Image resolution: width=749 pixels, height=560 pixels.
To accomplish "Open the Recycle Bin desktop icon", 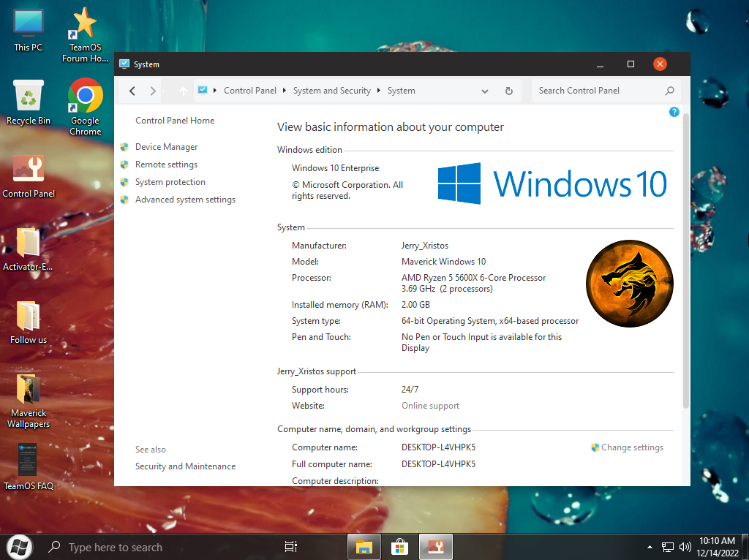I will pyautogui.click(x=29, y=102).
